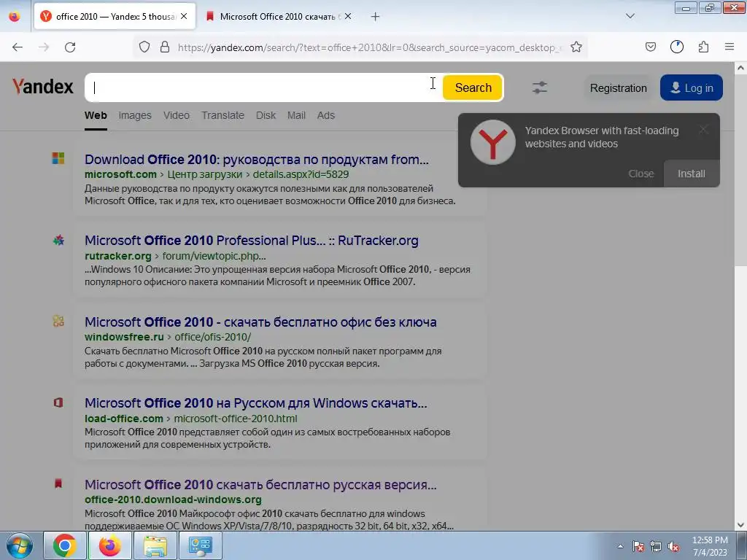Switch to Images search tab
Image resolution: width=747 pixels, height=560 pixels.
tap(135, 115)
